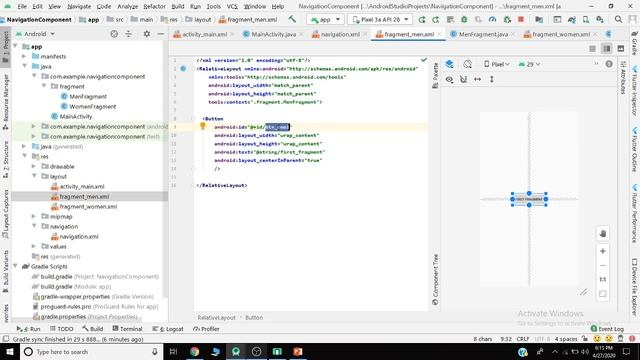This screenshot has height=360, width=640.
Task: Click the red error indicator in status bar
Action: pyautogui.click(x=632, y=339)
